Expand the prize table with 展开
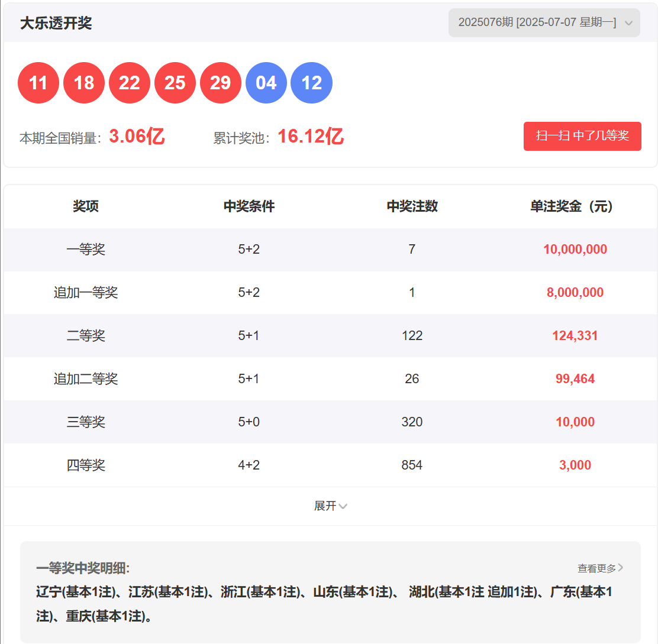 [330, 506]
